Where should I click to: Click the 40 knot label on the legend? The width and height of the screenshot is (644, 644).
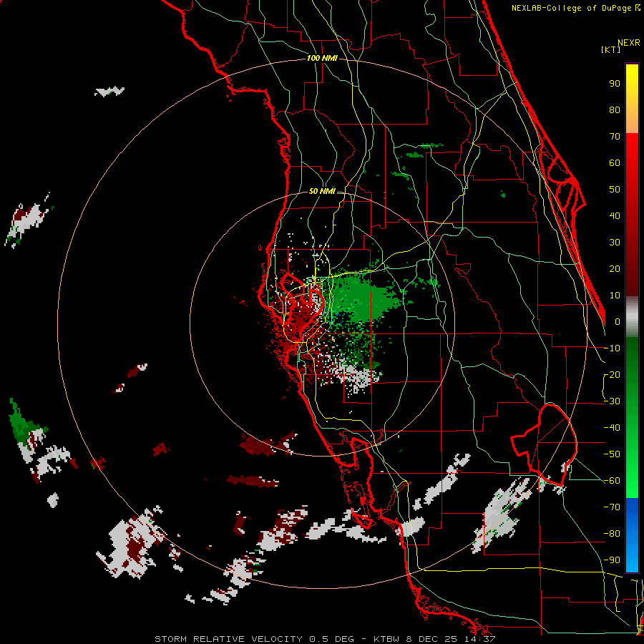coord(615,215)
